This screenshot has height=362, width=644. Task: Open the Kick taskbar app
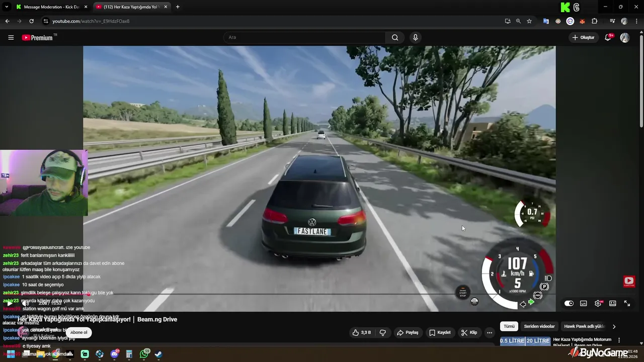coord(85,354)
